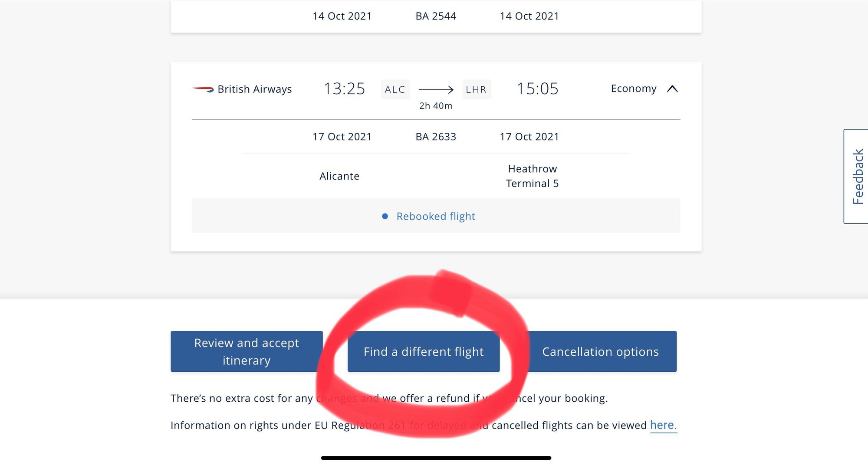This screenshot has width=868, height=465.
Task: Click flight number BA 2544
Action: coord(436,16)
